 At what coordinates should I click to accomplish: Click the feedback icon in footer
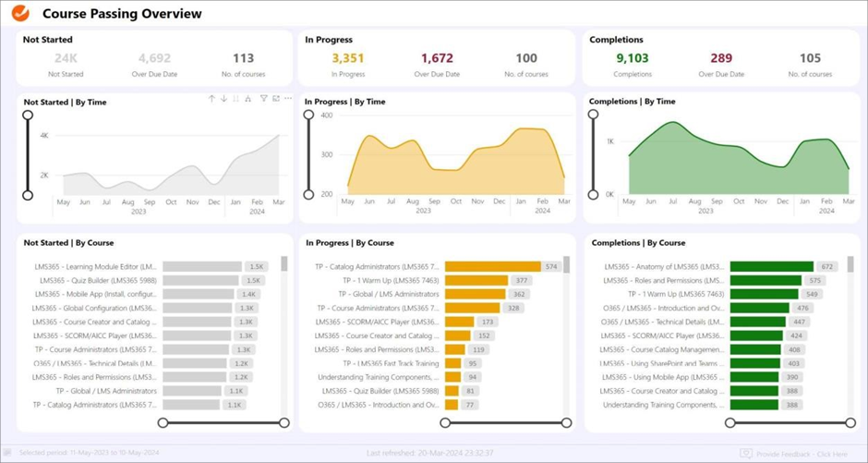745,454
